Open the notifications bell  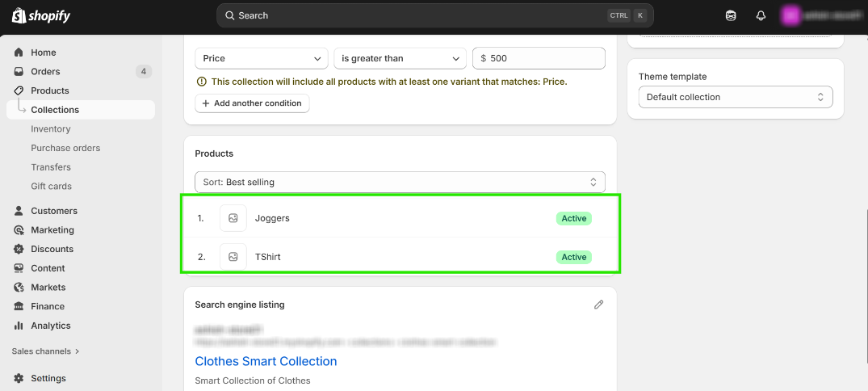[x=761, y=15]
